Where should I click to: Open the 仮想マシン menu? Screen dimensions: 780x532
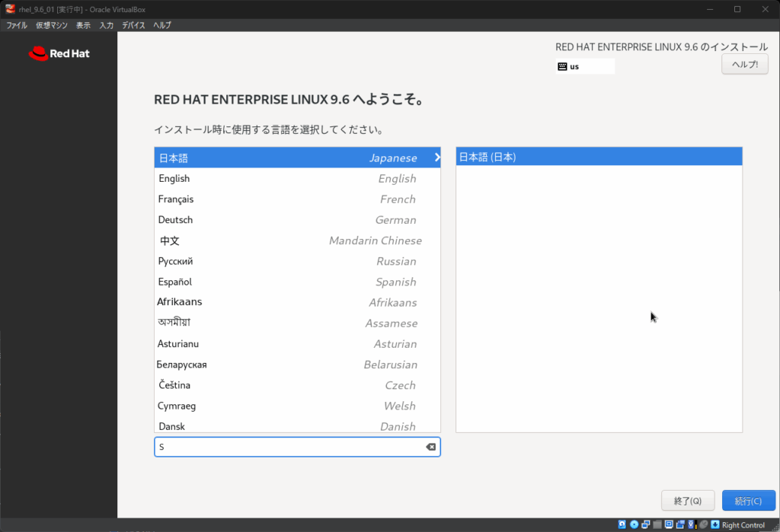coord(52,25)
